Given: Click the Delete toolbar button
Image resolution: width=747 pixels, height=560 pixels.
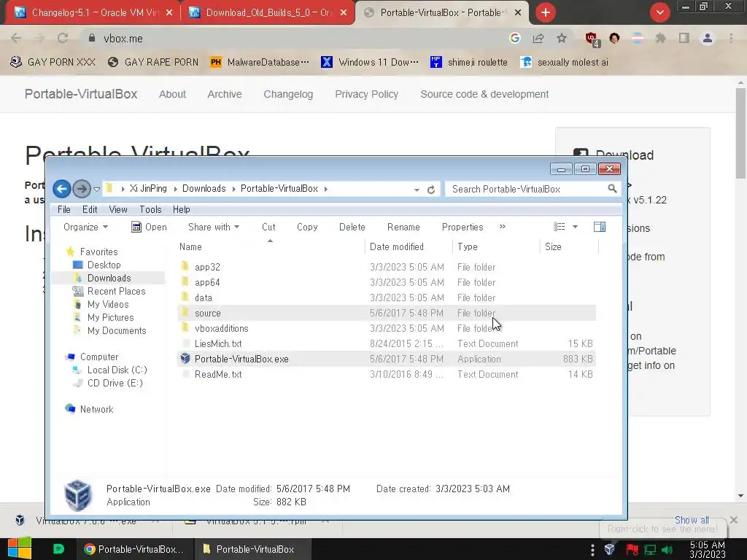Looking at the screenshot, I should point(352,227).
